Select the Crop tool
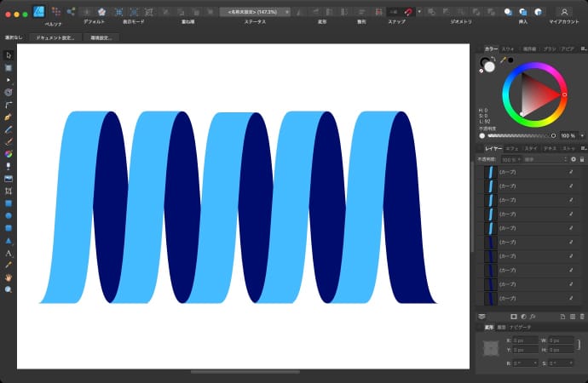The height and width of the screenshot is (383, 588). coord(9,191)
